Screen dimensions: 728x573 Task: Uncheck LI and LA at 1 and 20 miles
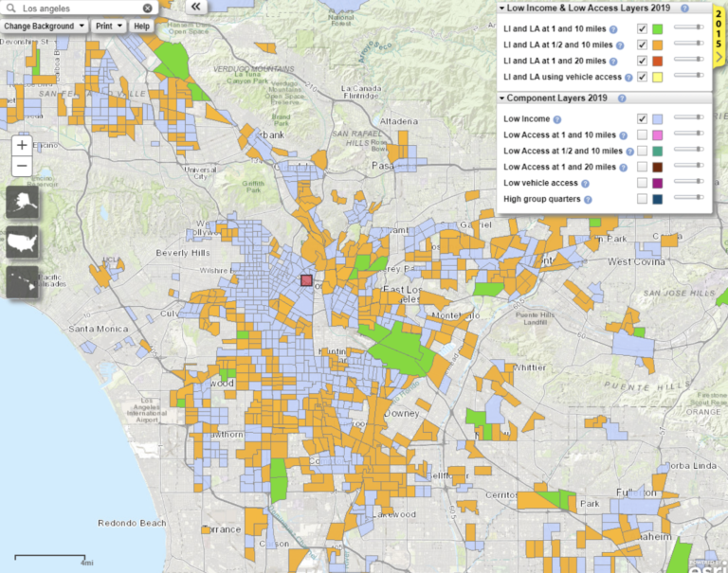642,61
